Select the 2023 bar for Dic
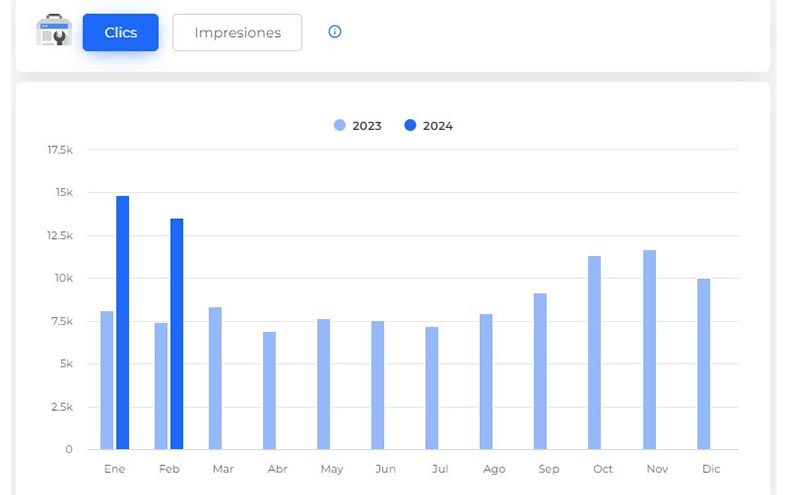 point(703,364)
